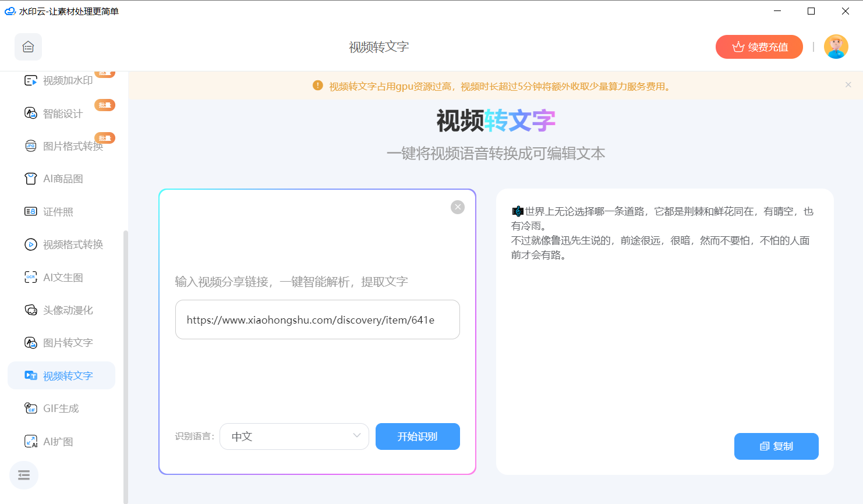Open the user avatar profile
Image resolution: width=863 pixels, height=504 pixels.
click(836, 47)
